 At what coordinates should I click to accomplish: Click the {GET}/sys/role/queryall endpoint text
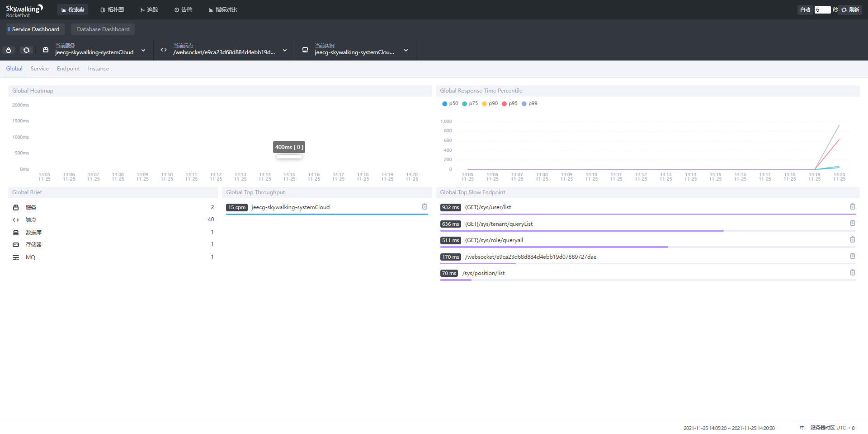(494, 240)
